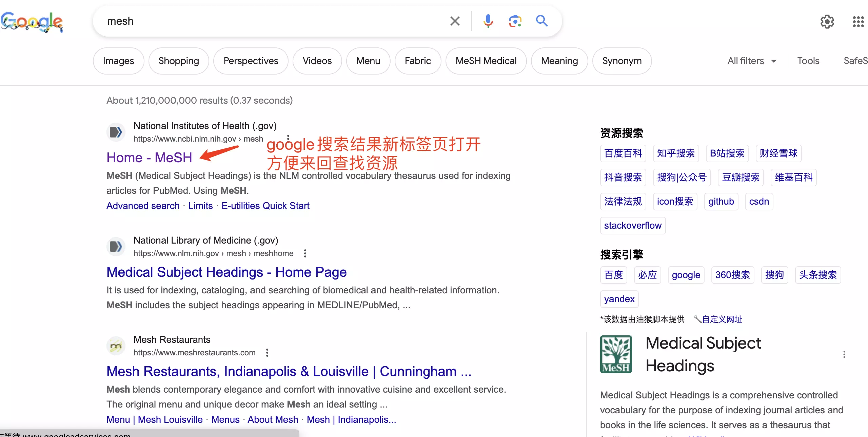
Task: Click the blue magnifier search icon
Action: [x=541, y=21]
